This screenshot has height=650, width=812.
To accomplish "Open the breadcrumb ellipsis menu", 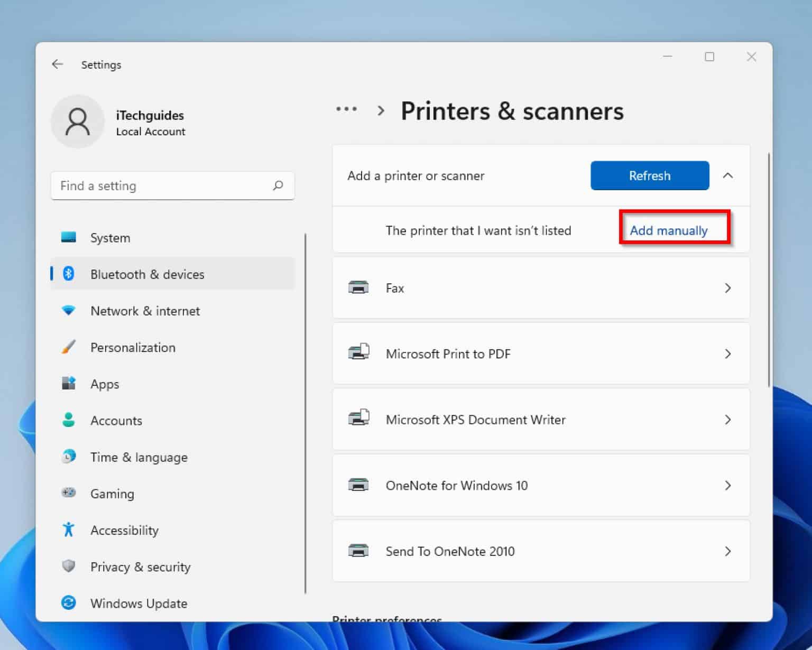I will [x=346, y=109].
